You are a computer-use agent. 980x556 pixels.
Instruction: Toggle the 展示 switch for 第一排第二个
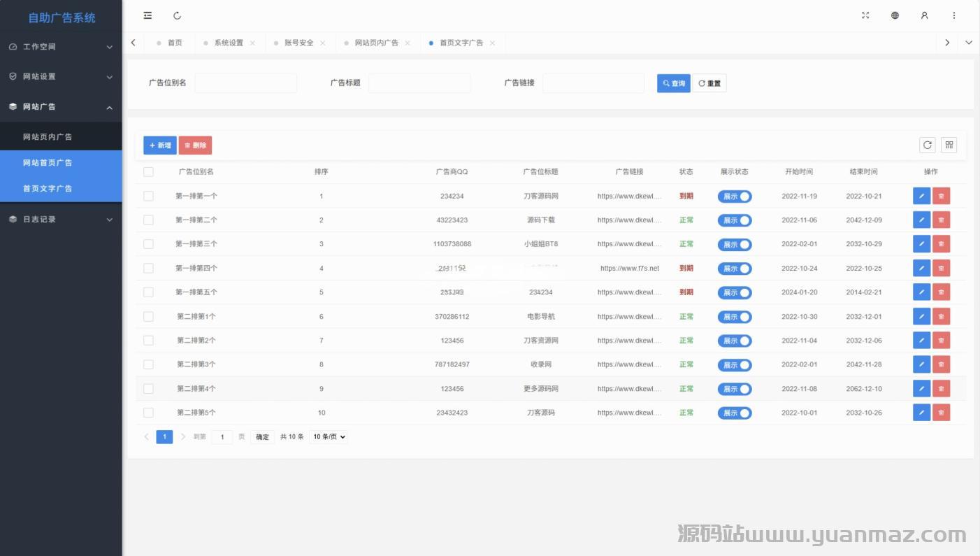[x=734, y=220]
